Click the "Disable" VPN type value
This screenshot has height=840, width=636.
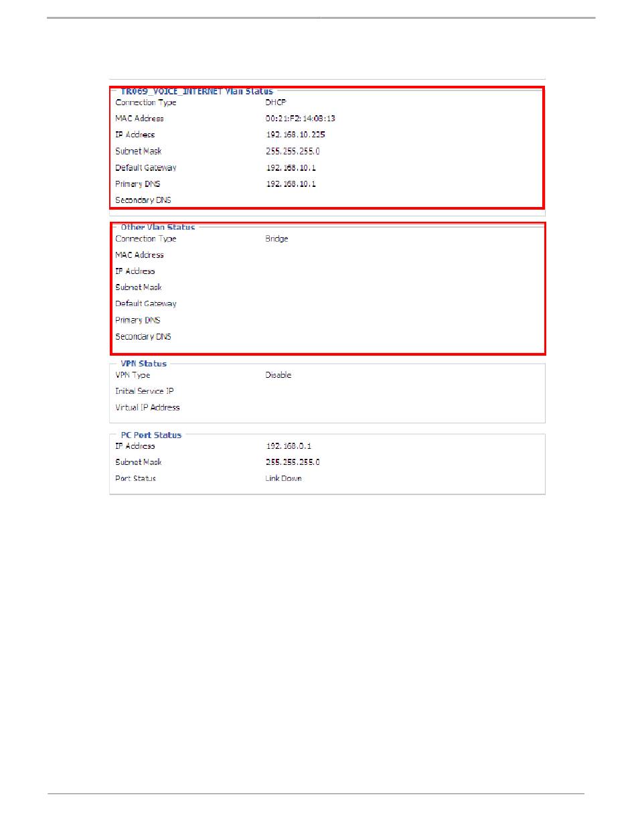(x=279, y=375)
